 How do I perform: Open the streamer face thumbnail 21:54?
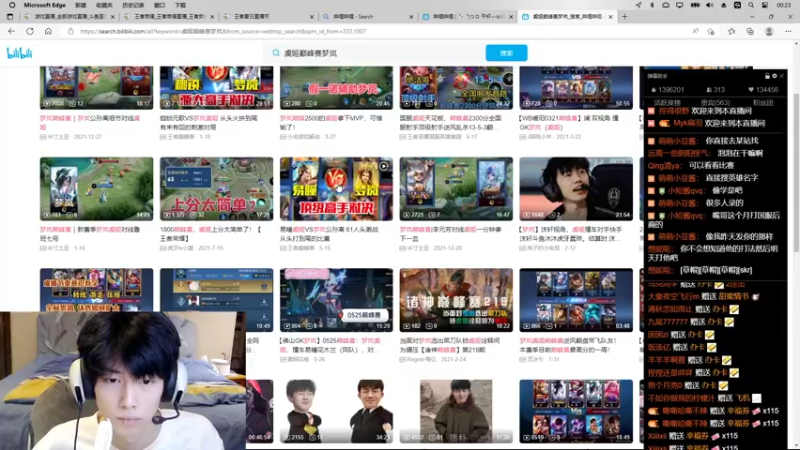[576, 189]
